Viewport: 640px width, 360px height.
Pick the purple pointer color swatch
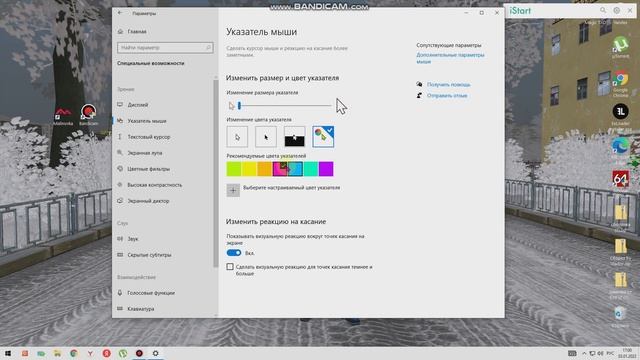point(326,169)
